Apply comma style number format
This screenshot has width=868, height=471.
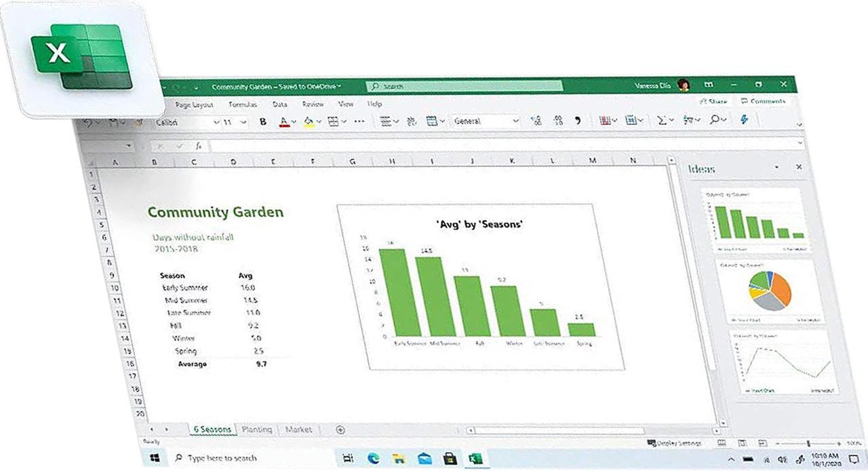click(x=578, y=121)
